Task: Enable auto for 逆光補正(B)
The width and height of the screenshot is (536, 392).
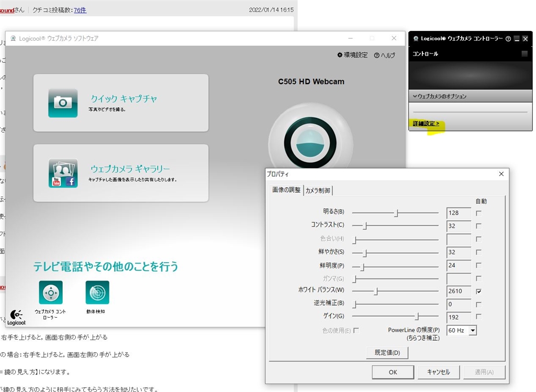Action: pyautogui.click(x=478, y=304)
